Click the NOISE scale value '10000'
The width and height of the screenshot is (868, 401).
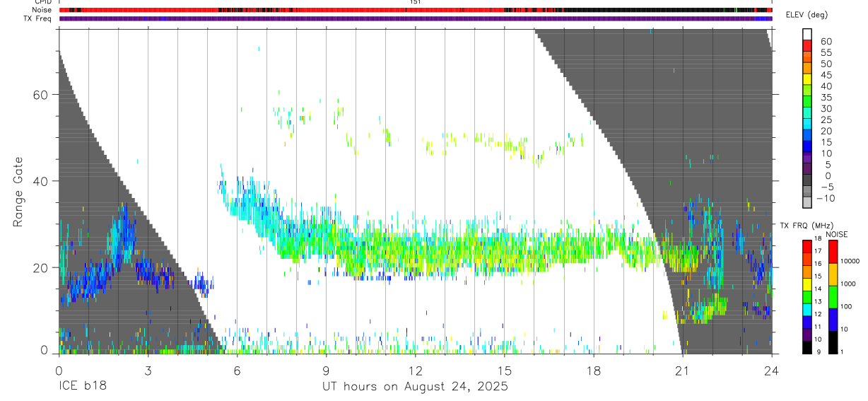point(850,261)
